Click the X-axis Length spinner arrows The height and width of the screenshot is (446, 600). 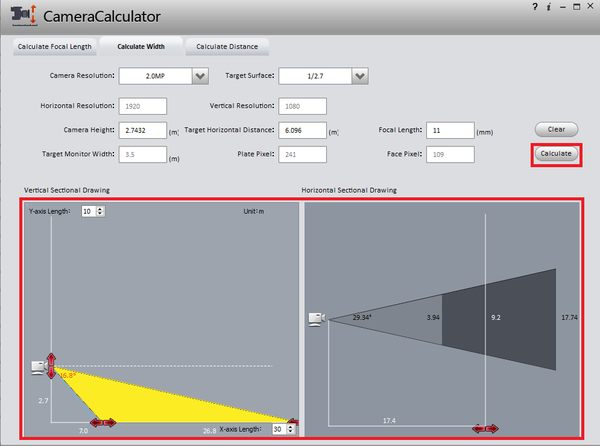291,429
